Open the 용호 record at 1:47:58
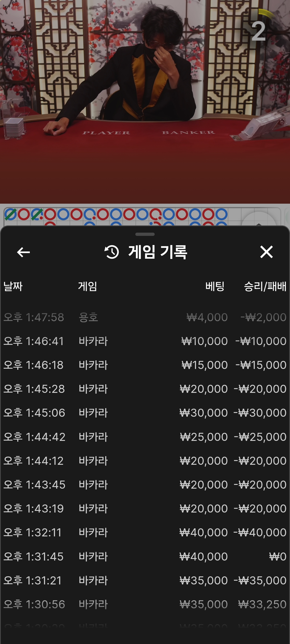Viewport: 290px width, 644px height. coord(145,317)
